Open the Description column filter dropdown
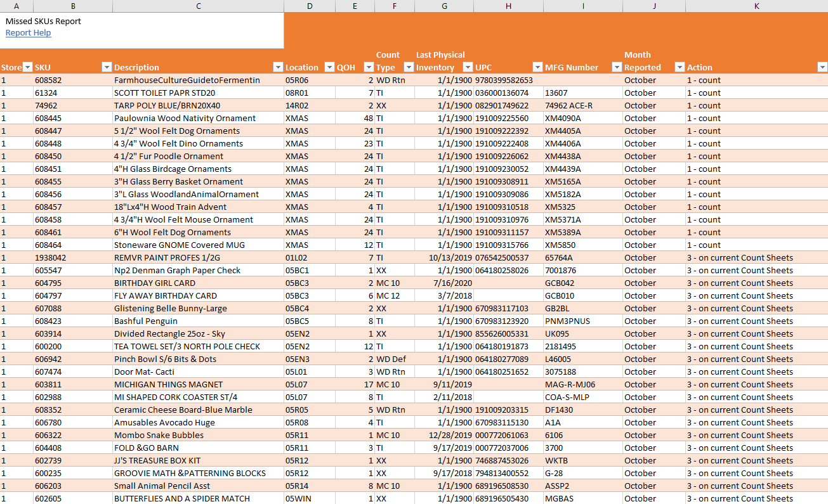The height and width of the screenshot is (504, 828). (278, 67)
